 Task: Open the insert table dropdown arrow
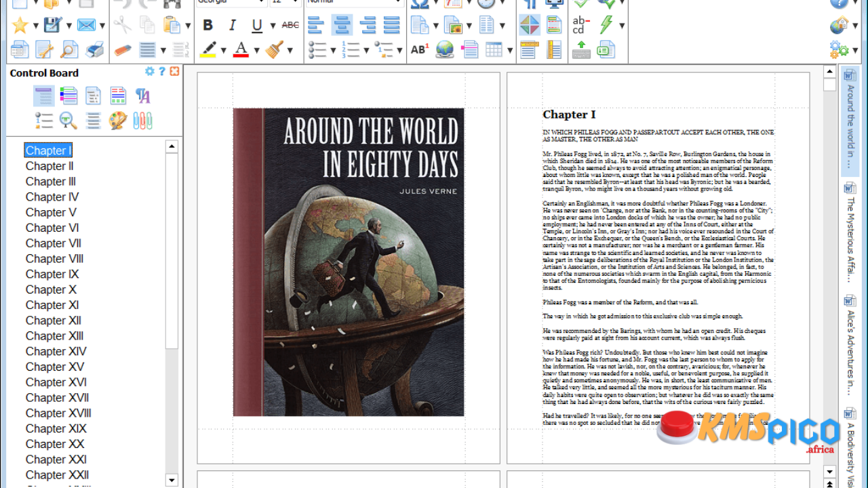tap(509, 50)
